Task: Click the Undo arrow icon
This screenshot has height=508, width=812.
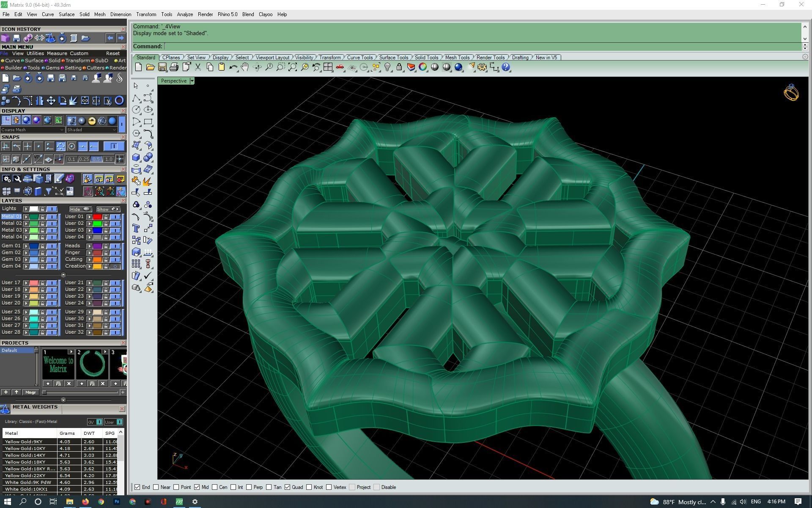Action: tap(233, 67)
